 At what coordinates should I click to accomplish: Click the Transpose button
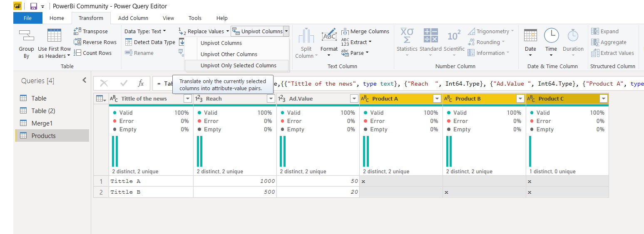[x=91, y=31]
